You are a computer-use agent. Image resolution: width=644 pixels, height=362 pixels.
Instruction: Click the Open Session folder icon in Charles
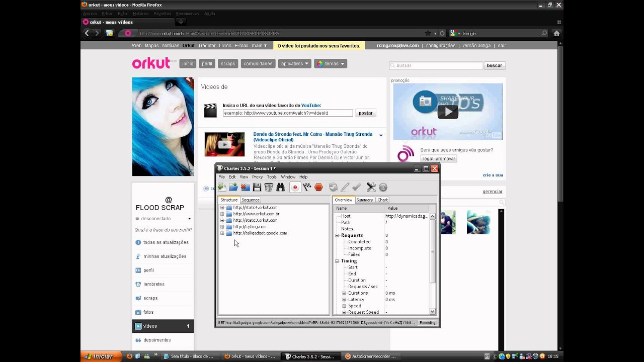[233, 187]
